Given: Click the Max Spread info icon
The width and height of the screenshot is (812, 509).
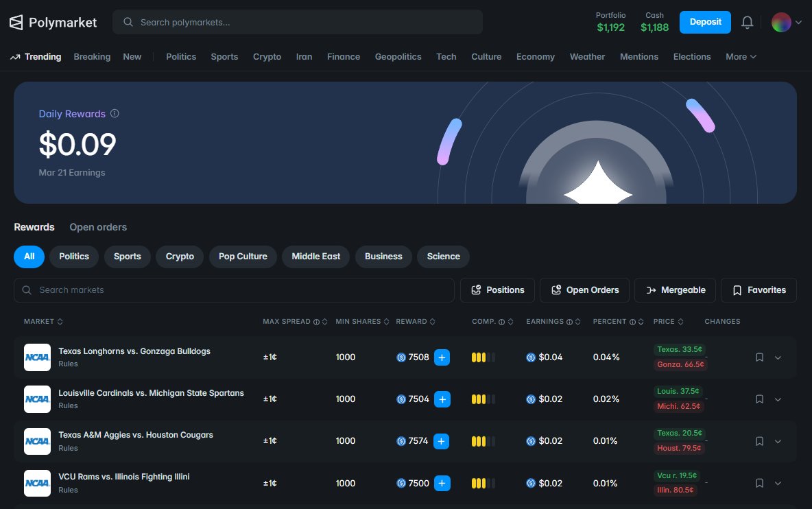Looking at the screenshot, I should coord(316,322).
